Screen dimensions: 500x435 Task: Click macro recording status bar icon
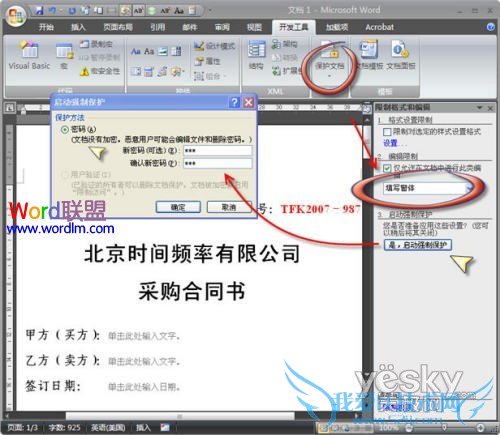(165, 427)
